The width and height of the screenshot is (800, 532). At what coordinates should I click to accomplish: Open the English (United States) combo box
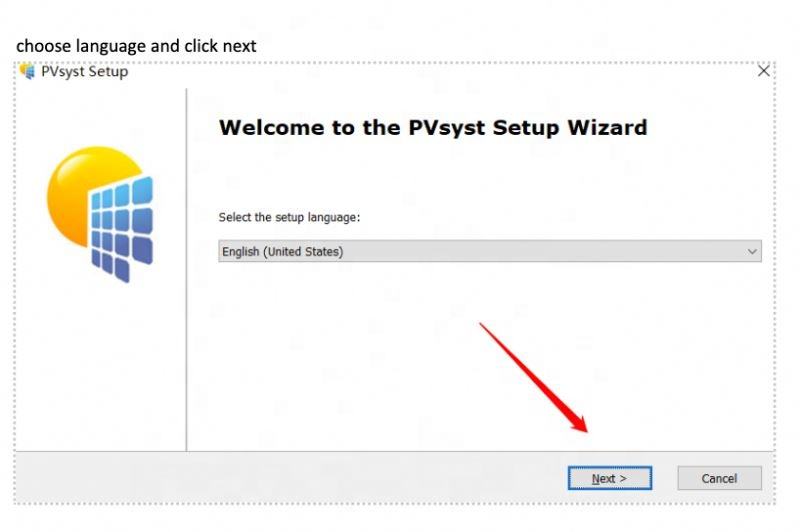click(x=490, y=251)
